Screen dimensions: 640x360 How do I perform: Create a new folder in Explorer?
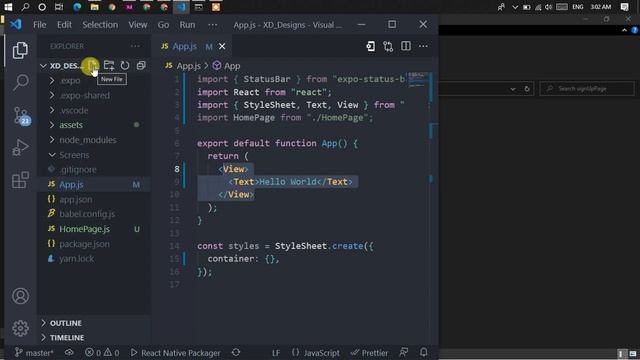point(109,65)
